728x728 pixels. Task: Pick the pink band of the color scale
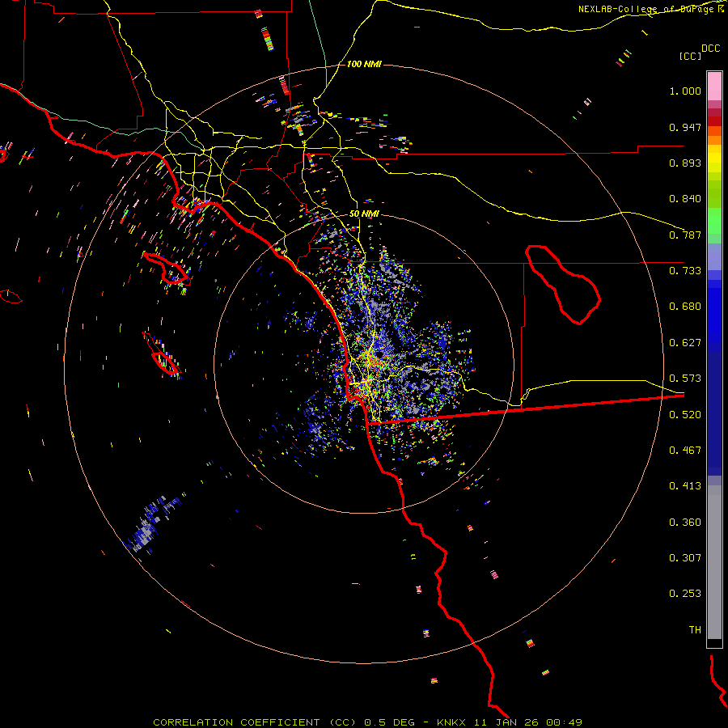click(x=714, y=87)
